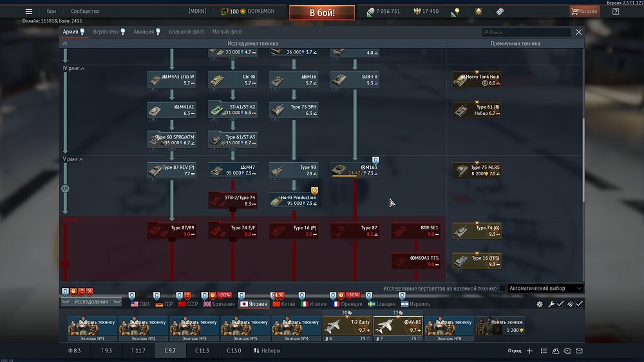Select premium Heavy Tank No.6
This screenshot has height=362, width=644.
pyautogui.click(x=477, y=80)
